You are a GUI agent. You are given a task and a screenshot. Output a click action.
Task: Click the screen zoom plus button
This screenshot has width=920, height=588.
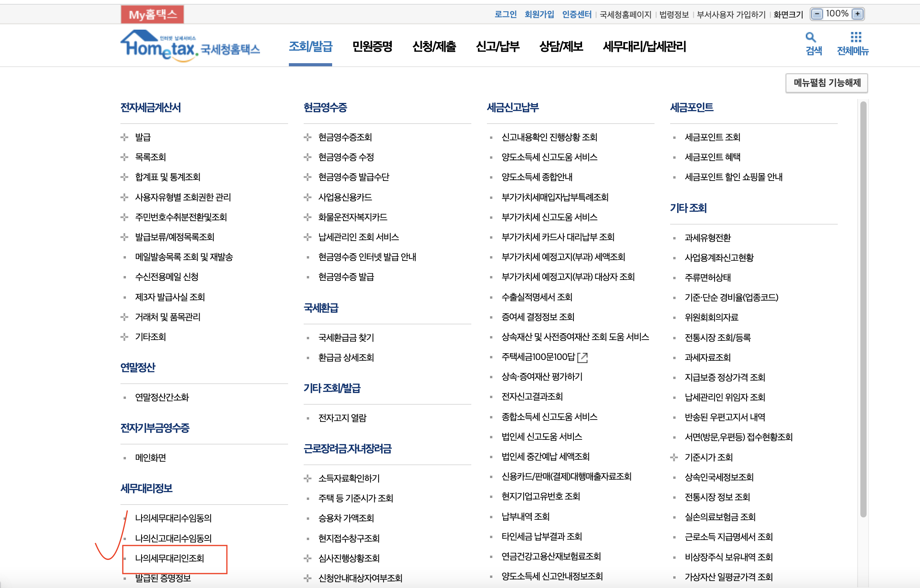[x=858, y=14]
